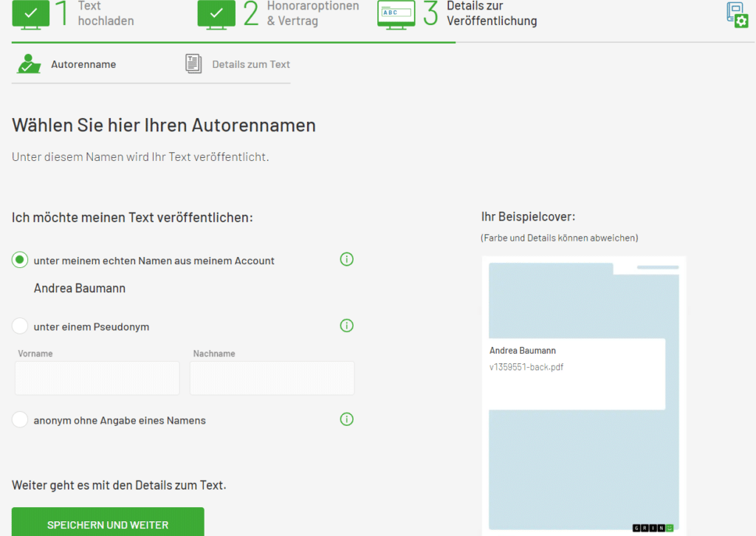Click the Autorenname person icon

tap(29, 64)
